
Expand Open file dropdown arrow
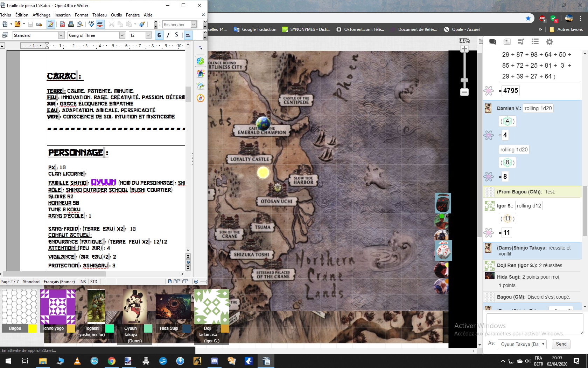coord(24,24)
